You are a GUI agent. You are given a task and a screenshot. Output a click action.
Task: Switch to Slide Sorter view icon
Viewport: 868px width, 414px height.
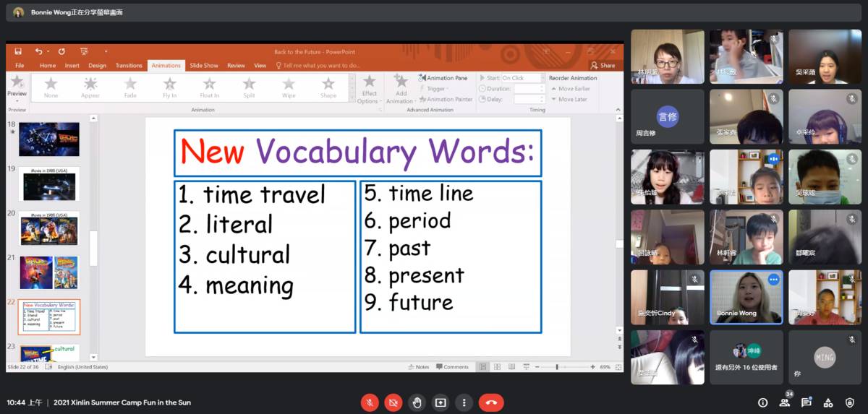(496, 367)
